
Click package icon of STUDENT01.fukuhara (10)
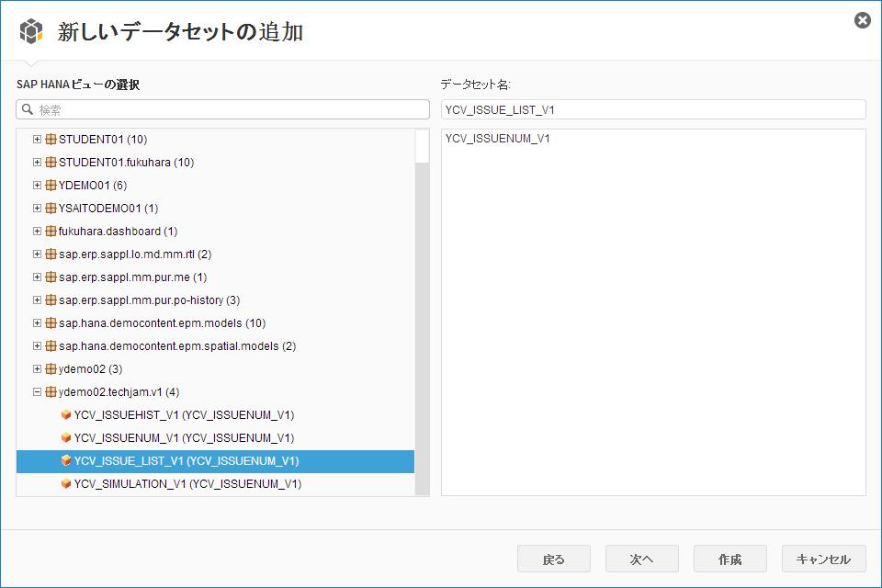click(51, 162)
